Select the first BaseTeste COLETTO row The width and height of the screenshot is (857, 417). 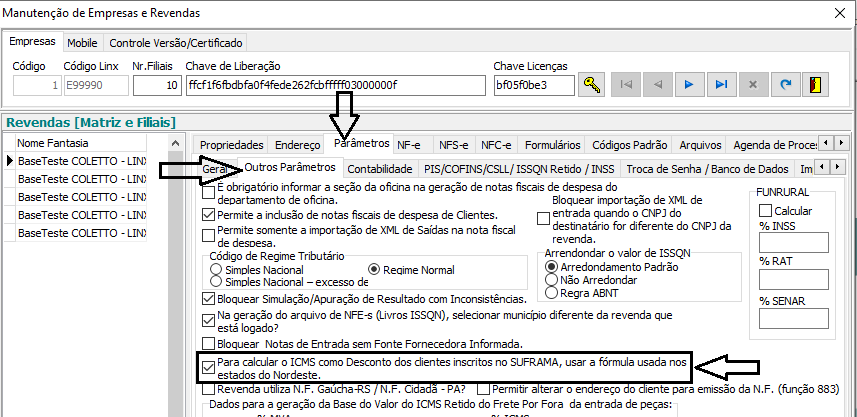click(x=81, y=161)
